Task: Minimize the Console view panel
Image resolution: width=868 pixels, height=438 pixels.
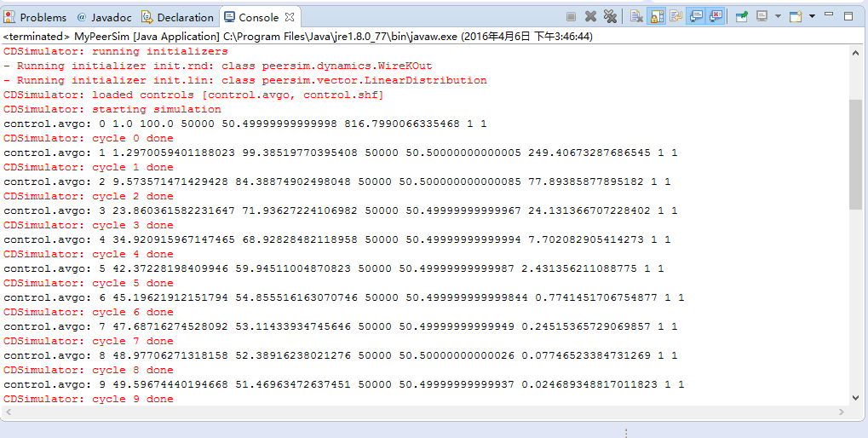Action: click(829, 14)
